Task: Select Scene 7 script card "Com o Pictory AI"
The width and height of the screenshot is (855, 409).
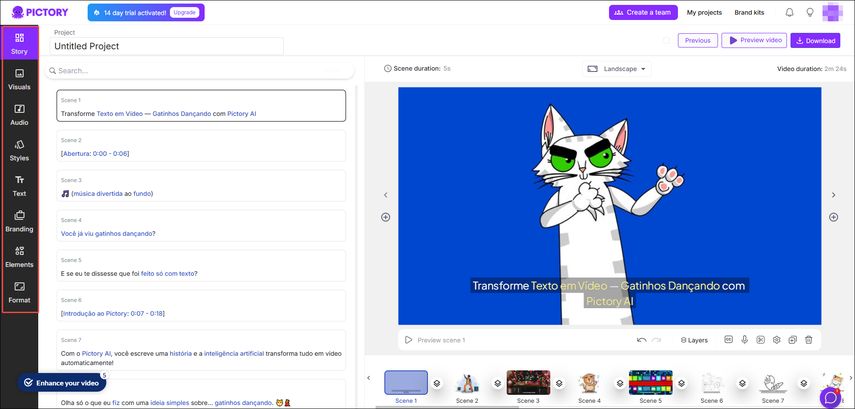Action: 201,350
